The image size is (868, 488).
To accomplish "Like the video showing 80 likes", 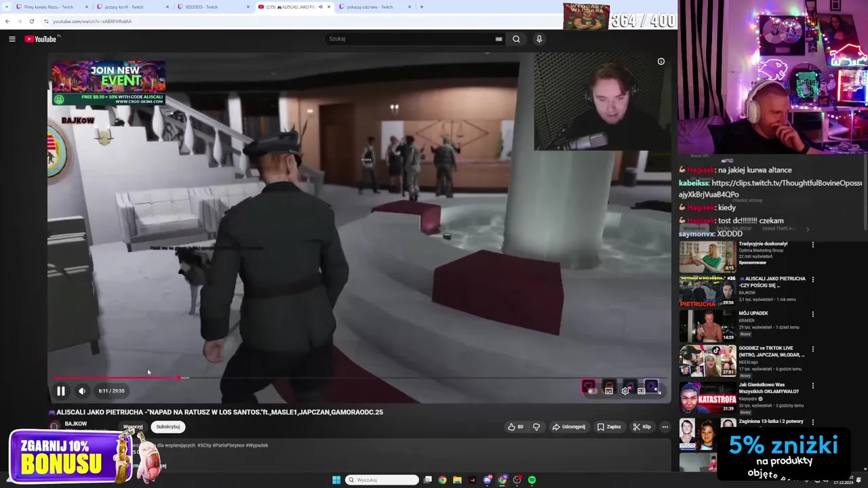I will click(x=515, y=427).
